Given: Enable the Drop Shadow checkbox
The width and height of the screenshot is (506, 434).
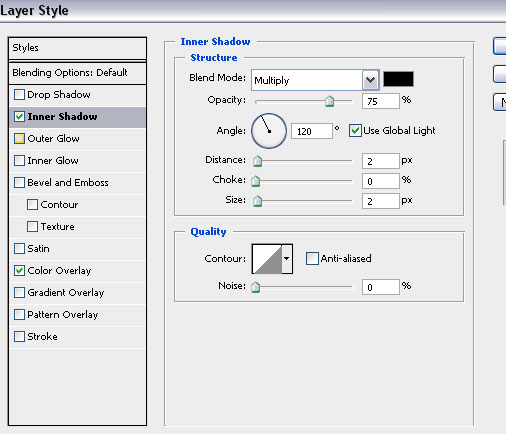Looking at the screenshot, I should (x=19, y=95).
